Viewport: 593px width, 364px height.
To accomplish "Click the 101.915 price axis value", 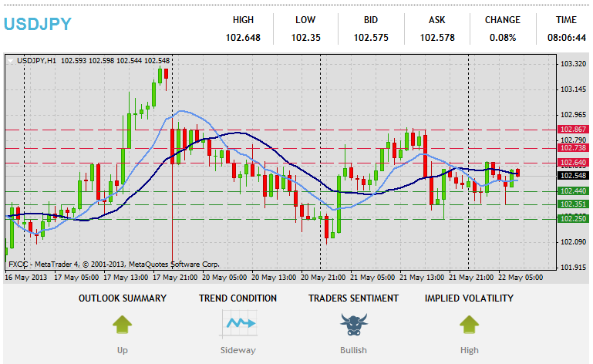I will coord(573,267).
